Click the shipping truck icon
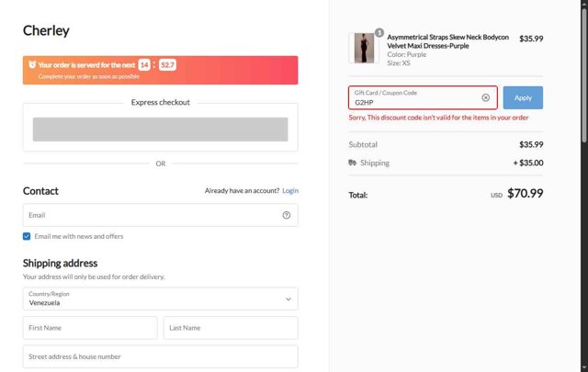Screen dimensions: 588x372 [352, 163]
